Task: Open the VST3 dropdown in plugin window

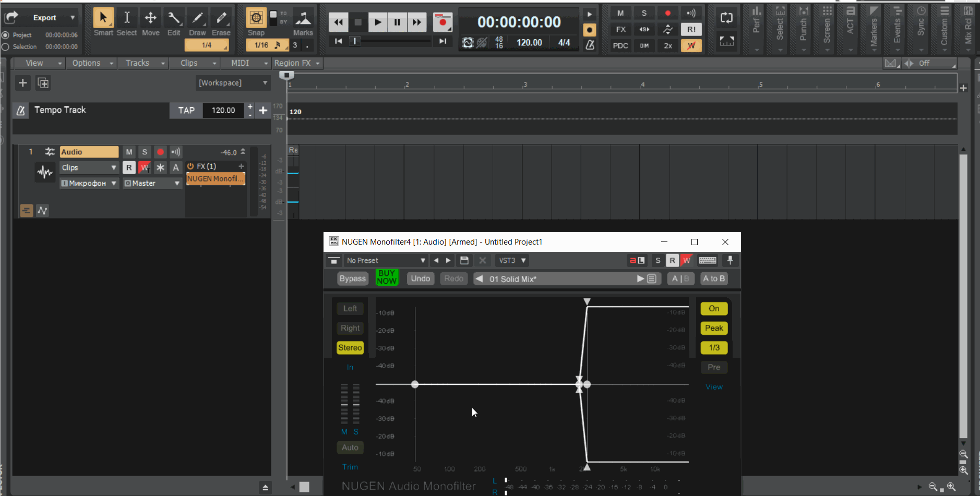Action: (x=512, y=260)
